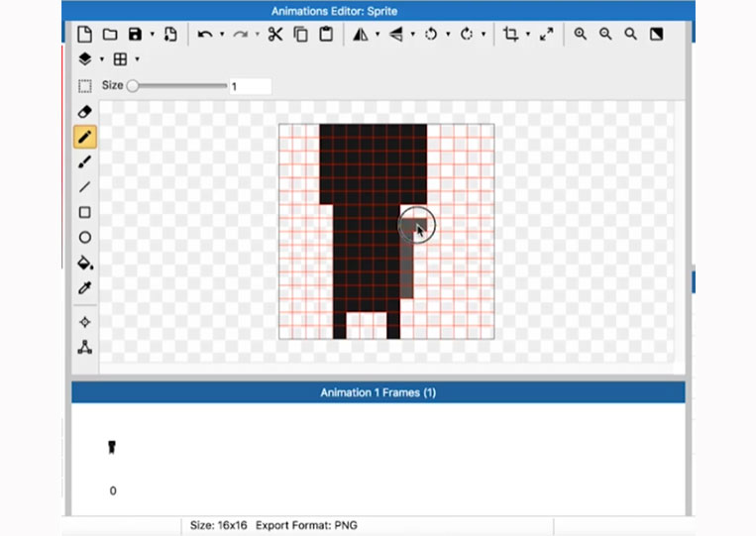756x536 pixels.
Task: Select the collision polygon points tool
Action: point(85,347)
